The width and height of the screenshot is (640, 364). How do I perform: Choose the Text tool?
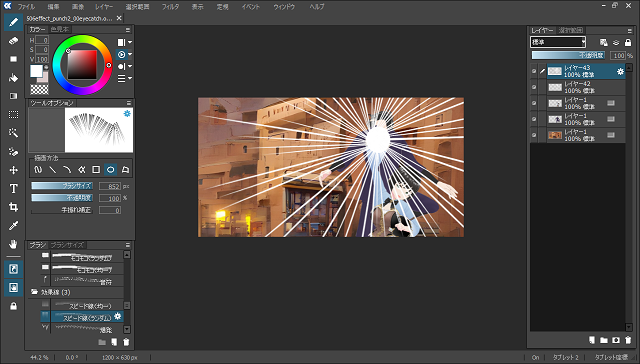(x=13, y=189)
